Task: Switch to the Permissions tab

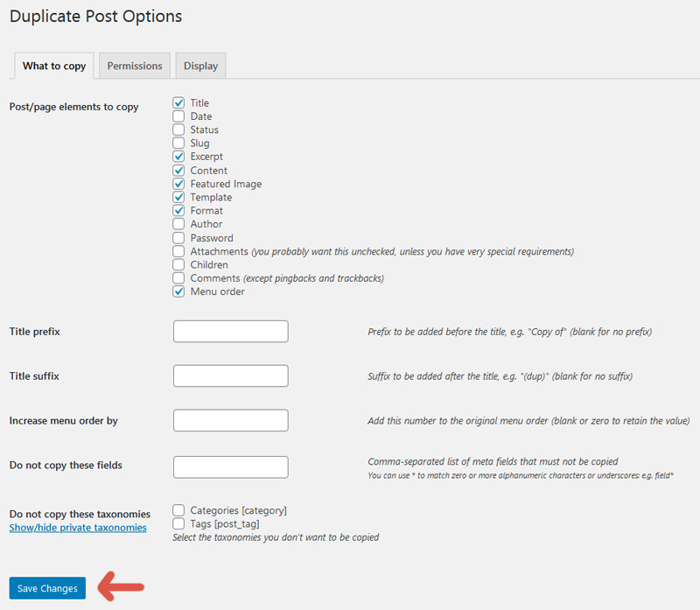Action: [x=135, y=66]
